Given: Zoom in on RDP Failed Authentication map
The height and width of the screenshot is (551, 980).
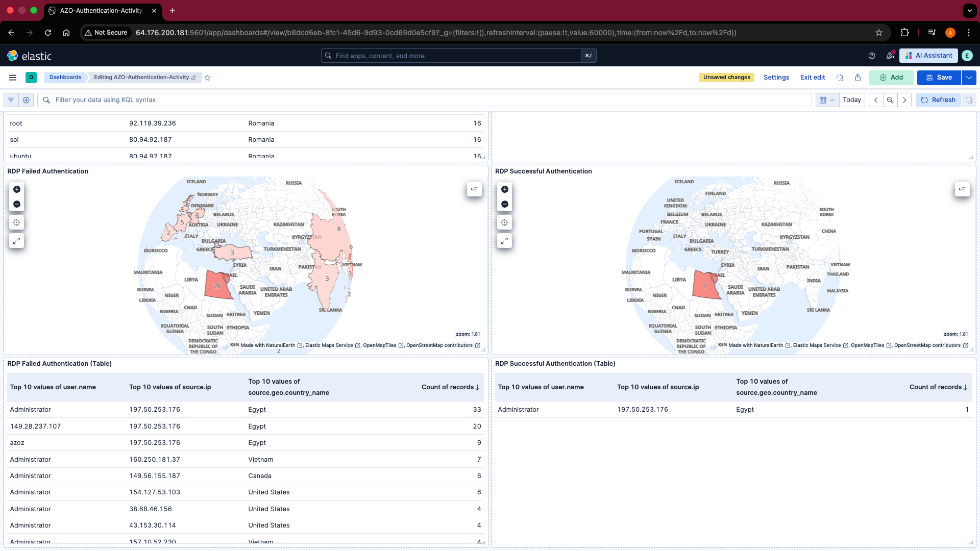Looking at the screenshot, I should 17,189.
